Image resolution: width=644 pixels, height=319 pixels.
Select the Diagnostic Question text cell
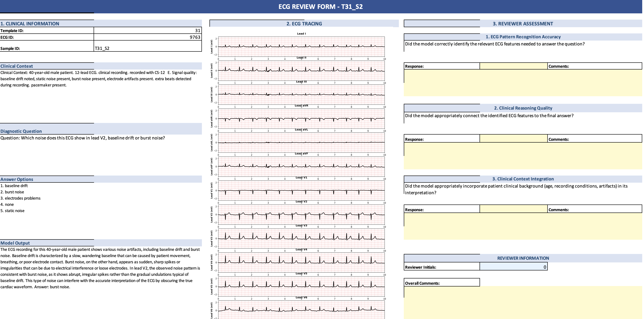tap(82, 138)
